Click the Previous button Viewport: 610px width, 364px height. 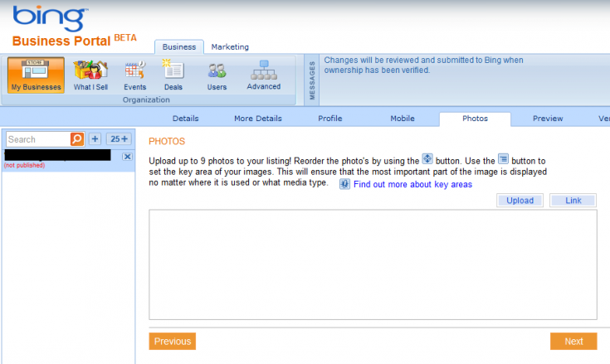[x=173, y=341]
